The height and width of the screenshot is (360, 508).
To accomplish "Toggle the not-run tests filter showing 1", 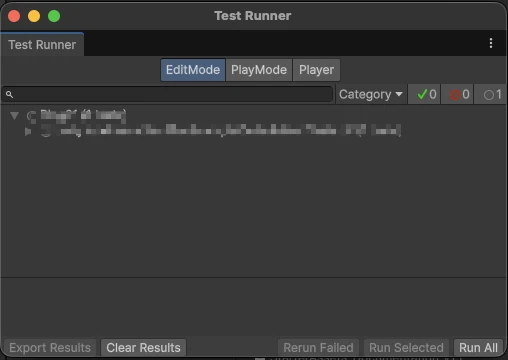I will click(x=490, y=95).
